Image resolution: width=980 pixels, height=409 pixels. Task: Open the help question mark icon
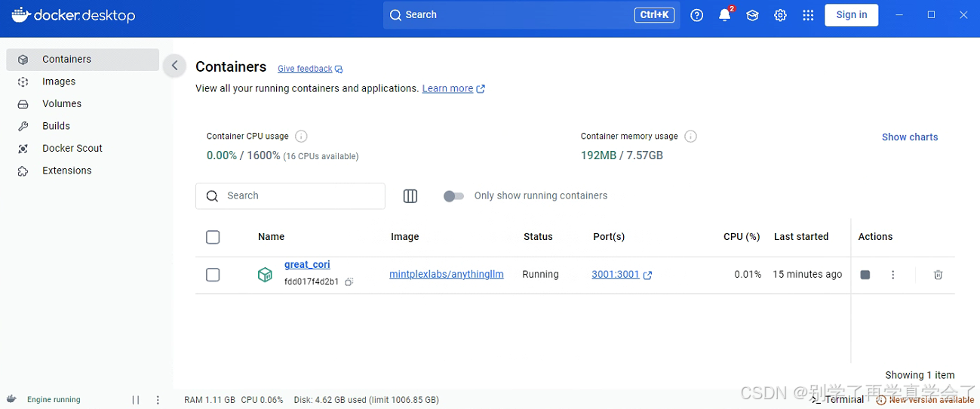[x=697, y=15]
